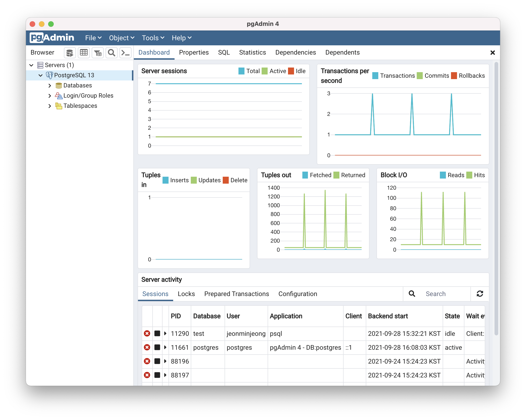Switch to the Locks tab
The image size is (526, 420).
186,294
